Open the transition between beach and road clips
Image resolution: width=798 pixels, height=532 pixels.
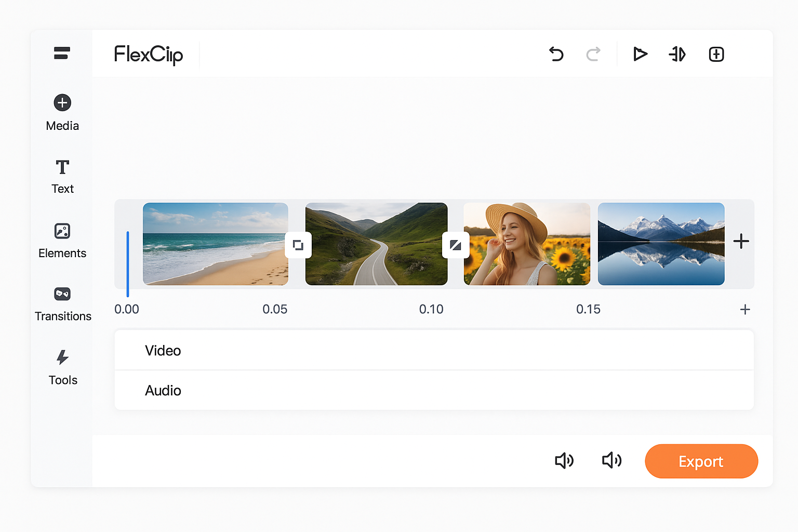click(298, 245)
